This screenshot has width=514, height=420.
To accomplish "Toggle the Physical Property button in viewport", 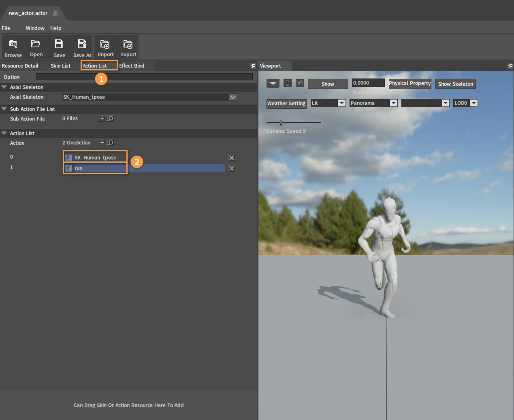I will (409, 83).
